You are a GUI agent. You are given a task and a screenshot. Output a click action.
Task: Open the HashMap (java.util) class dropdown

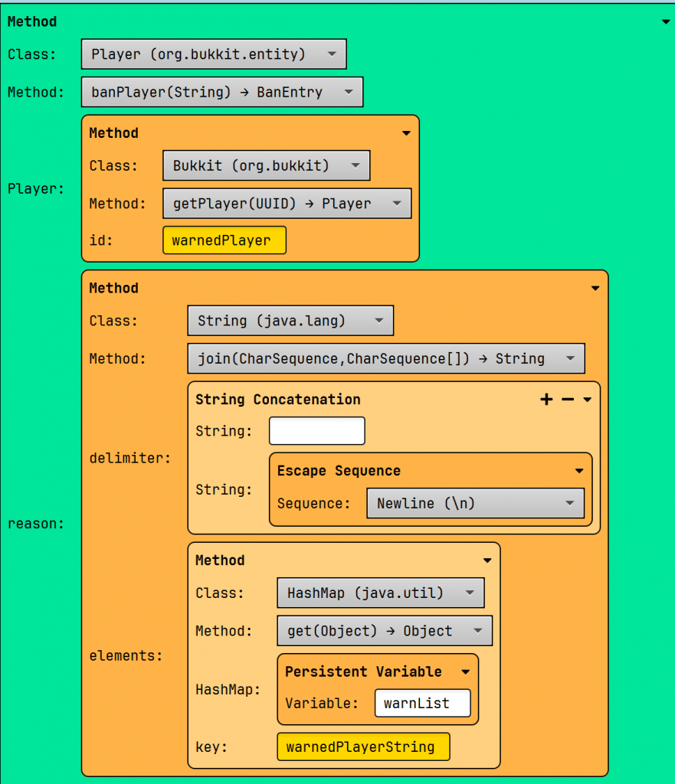(380, 593)
